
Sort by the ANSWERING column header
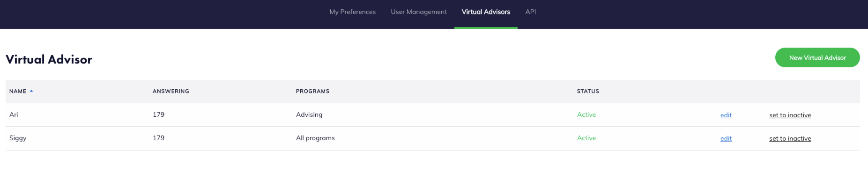coord(171,91)
